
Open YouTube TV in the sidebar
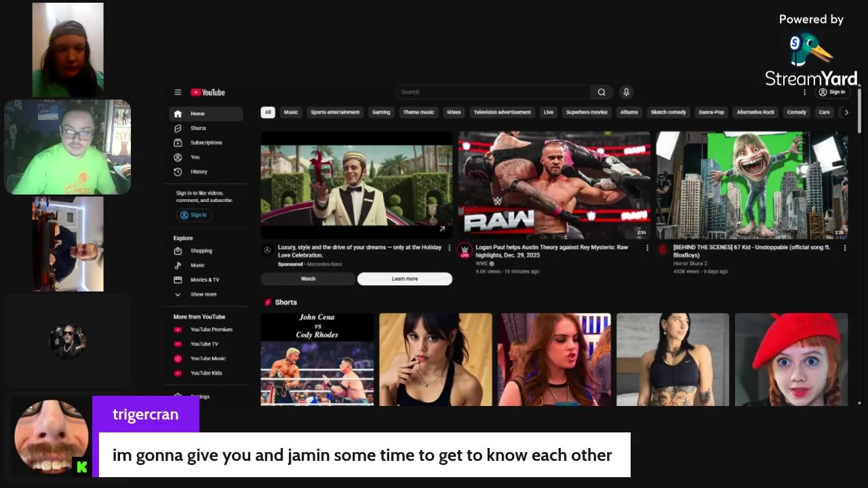point(206,344)
